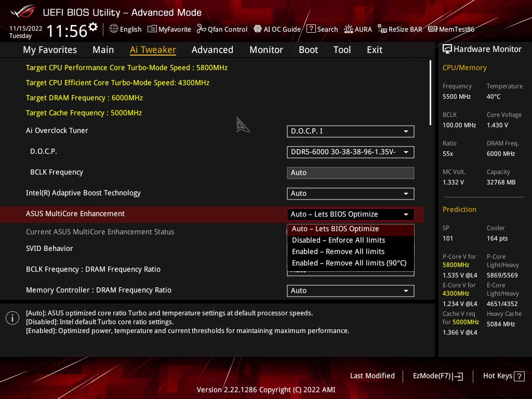Switch to the Boot tab
This screenshot has height=399, width=532.
(309, 50)
